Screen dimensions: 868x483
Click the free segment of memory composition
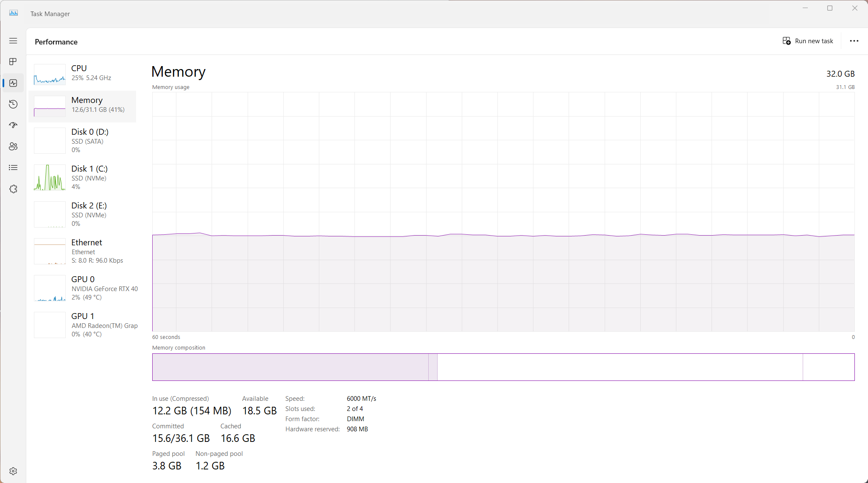(x=829, y=367)
